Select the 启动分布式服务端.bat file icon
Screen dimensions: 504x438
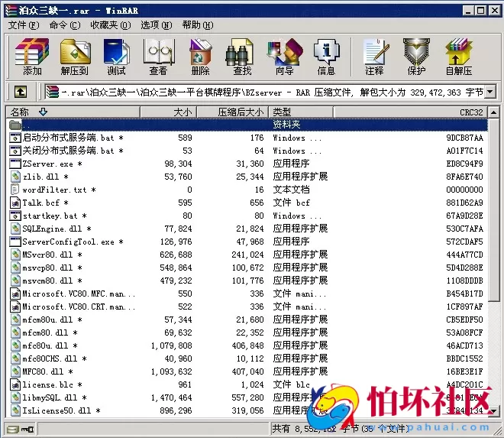click(15, 138)
